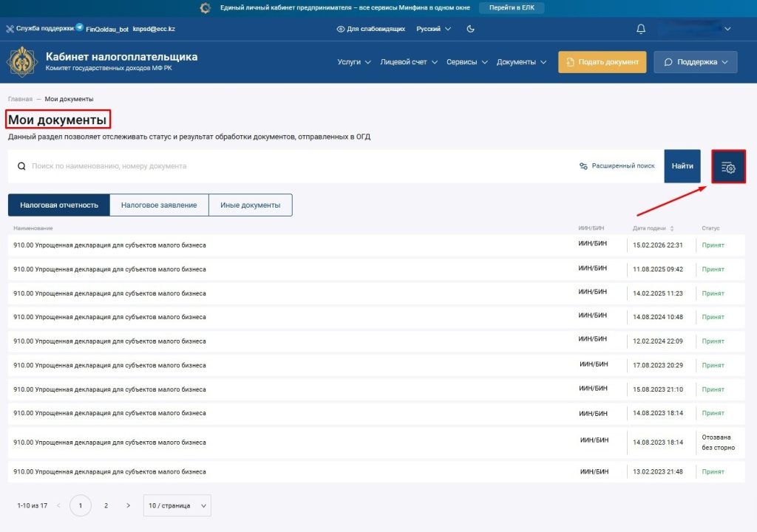The height and width of the screenshot is (532, 757).
Task: Open the list settings gear icon beside Найти
Action: point(728,166)
